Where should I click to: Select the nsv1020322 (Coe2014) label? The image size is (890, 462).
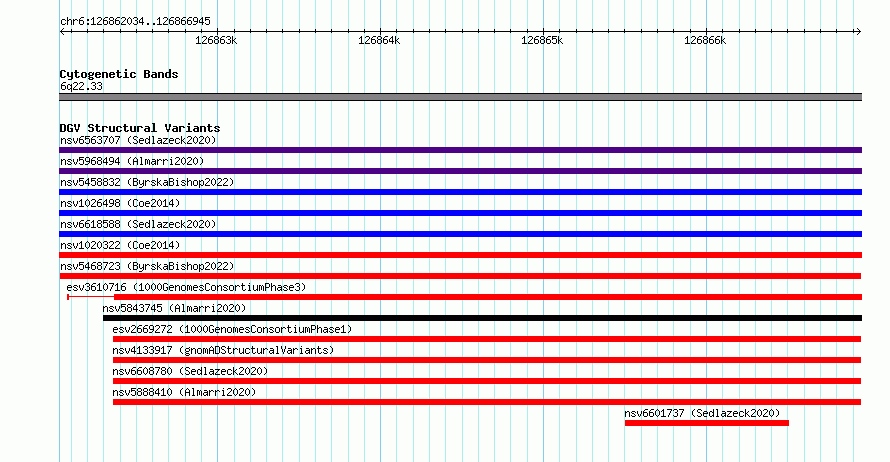(x=120, y=245)
